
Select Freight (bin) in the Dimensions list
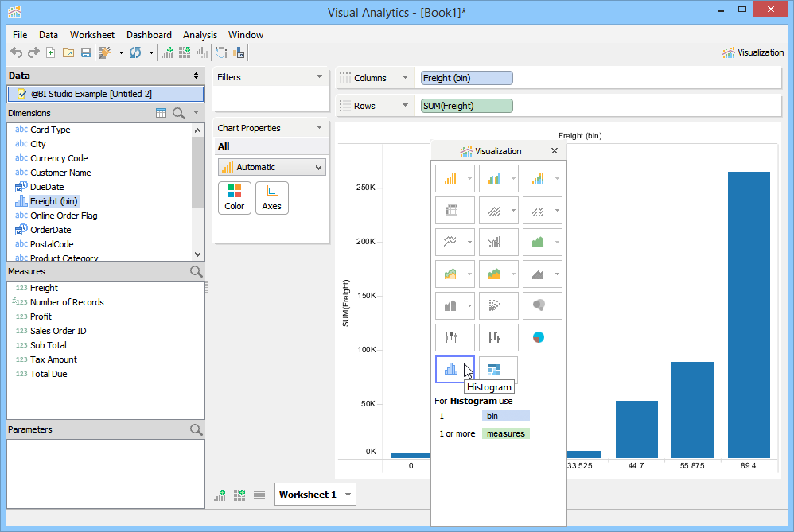(x=53, y=201)
